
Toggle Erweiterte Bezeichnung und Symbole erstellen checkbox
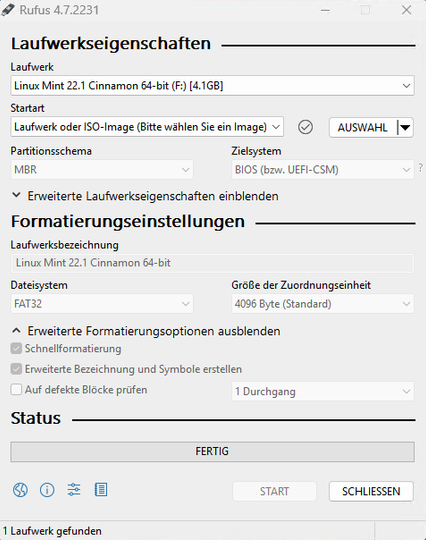tap(16, 369)
